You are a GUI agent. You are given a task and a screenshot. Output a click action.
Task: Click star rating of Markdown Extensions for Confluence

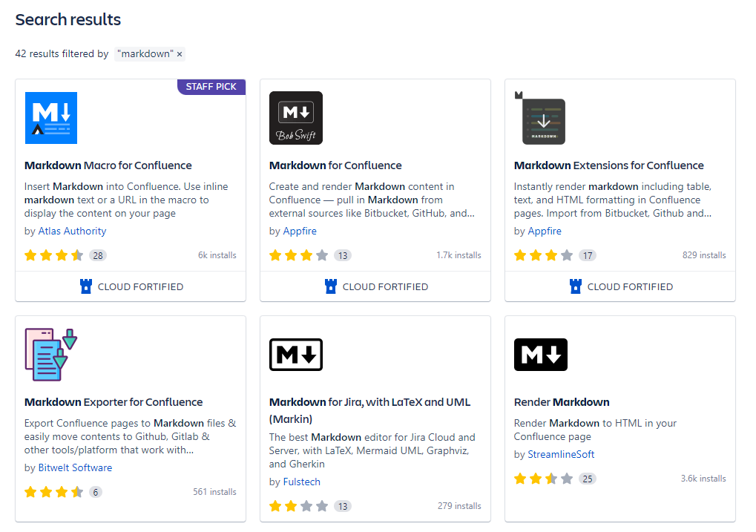pyautogui.click(x=544, y=255)
